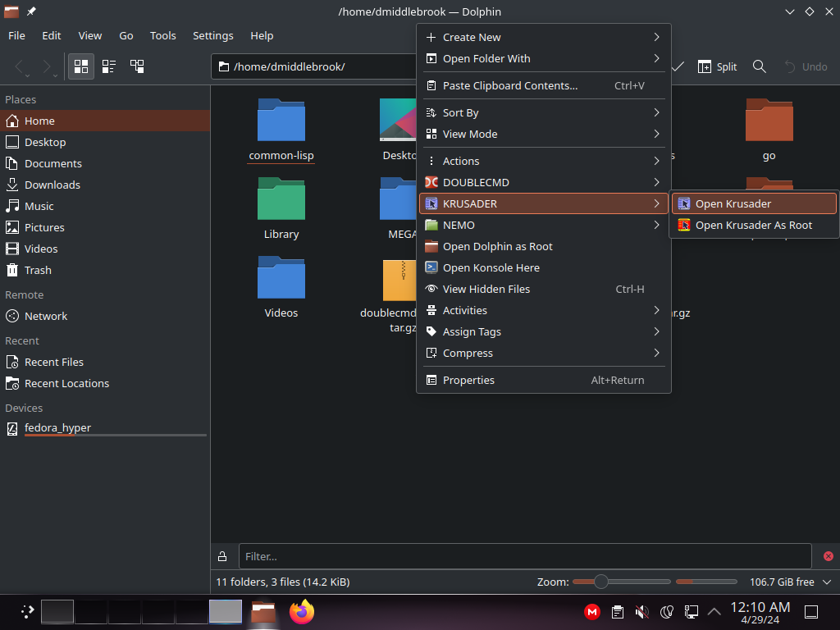Open the clipboard tray icon
The height and width of the screenshot is (630, 840).
[x=617, y=611]
